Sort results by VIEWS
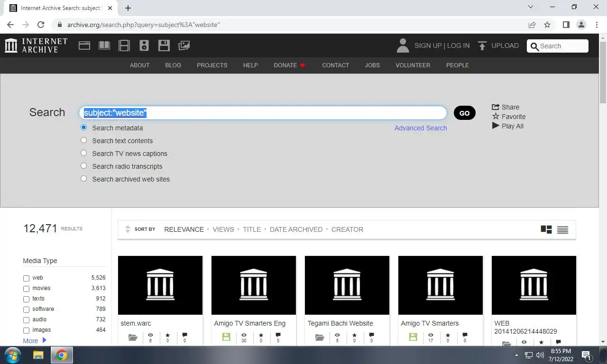The height and width of the screenshot is (364, 607). click(223, 229)
